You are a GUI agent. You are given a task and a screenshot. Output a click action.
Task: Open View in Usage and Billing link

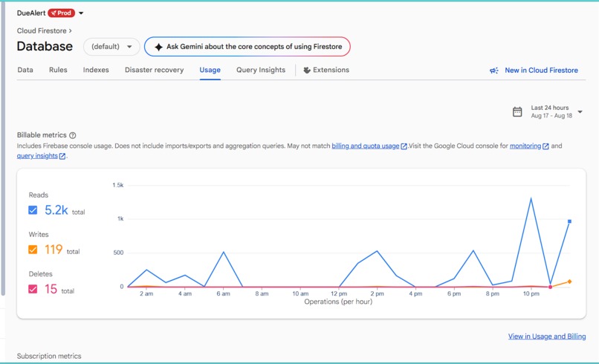(547, 337)
